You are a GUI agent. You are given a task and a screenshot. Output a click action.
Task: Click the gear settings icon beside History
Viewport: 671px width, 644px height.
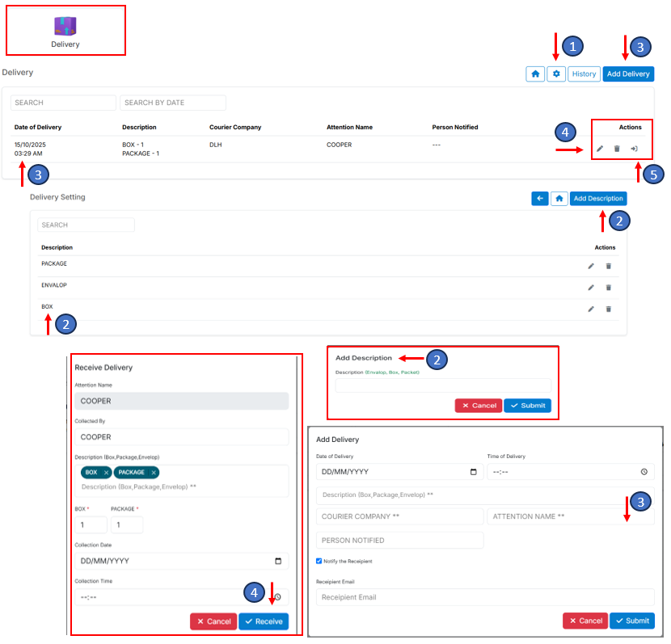coord(556,74)
